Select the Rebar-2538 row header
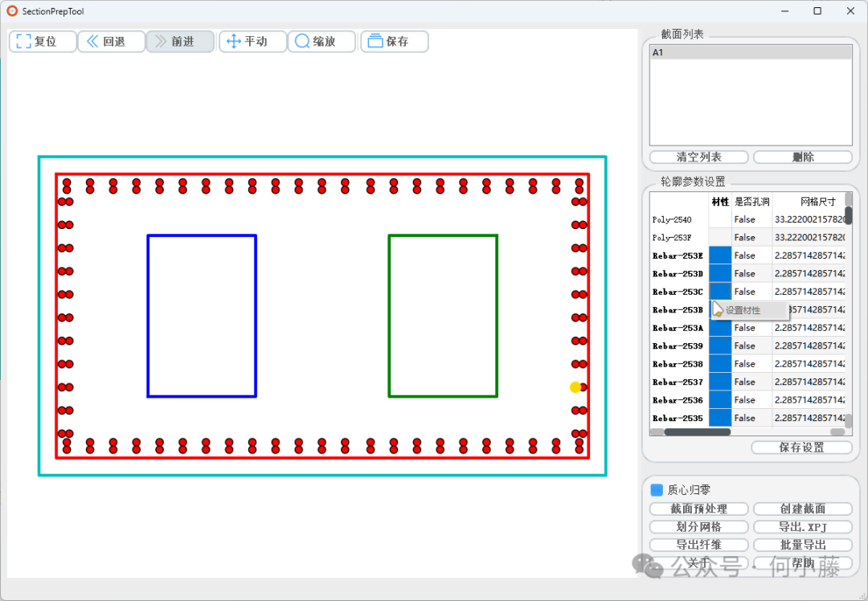 [x=679, y=364]
